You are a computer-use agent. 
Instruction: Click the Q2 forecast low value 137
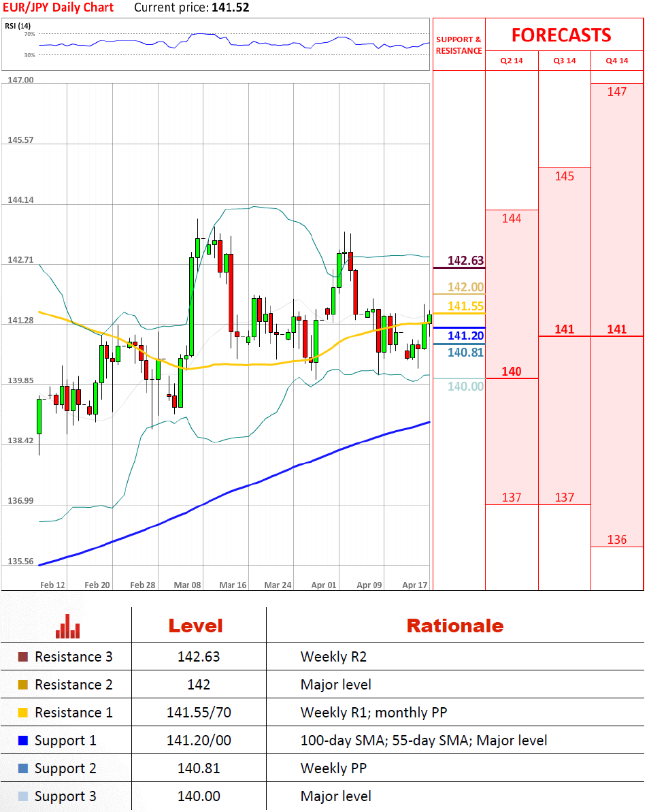point(512,498)
